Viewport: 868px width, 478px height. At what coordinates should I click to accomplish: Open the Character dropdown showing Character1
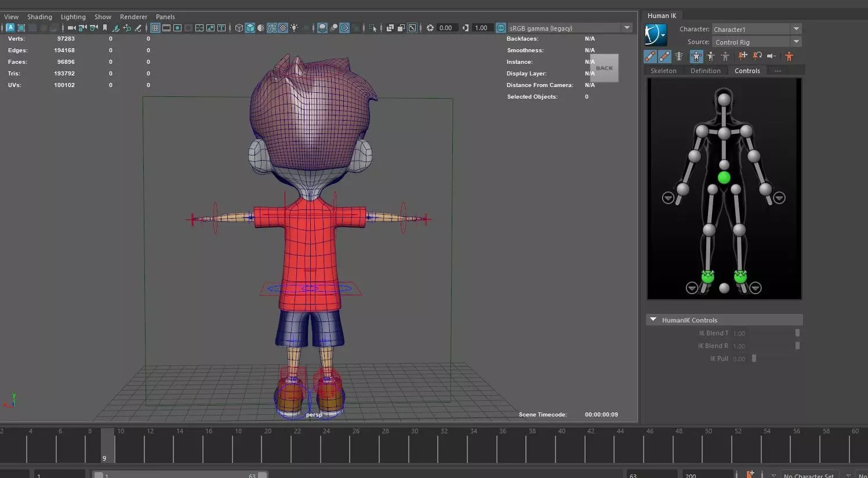click(757, 29)
